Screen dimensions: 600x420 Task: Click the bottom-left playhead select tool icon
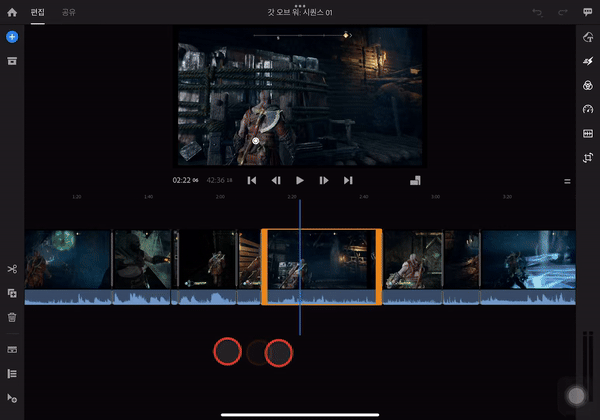tap(12, 398)
